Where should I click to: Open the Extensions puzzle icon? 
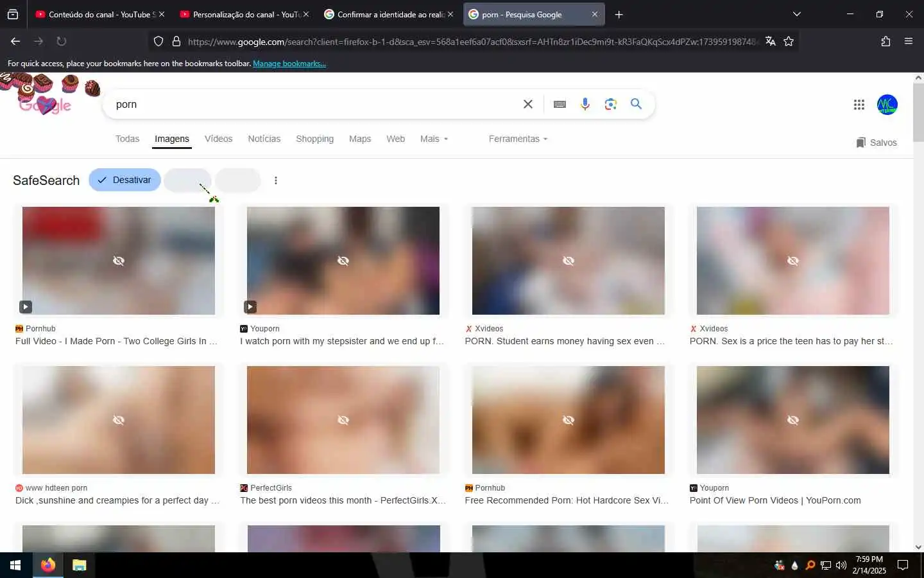click(x=886, y=41)
